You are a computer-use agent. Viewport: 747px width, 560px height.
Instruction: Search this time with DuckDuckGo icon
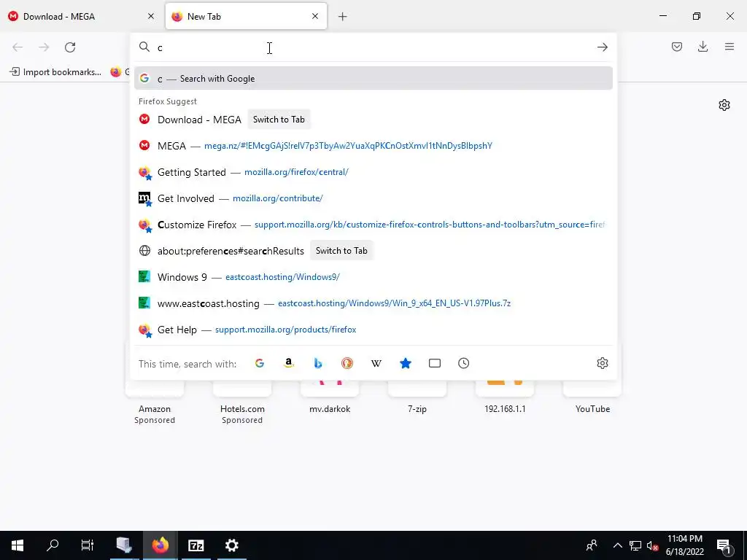click(x=347, y=363)
